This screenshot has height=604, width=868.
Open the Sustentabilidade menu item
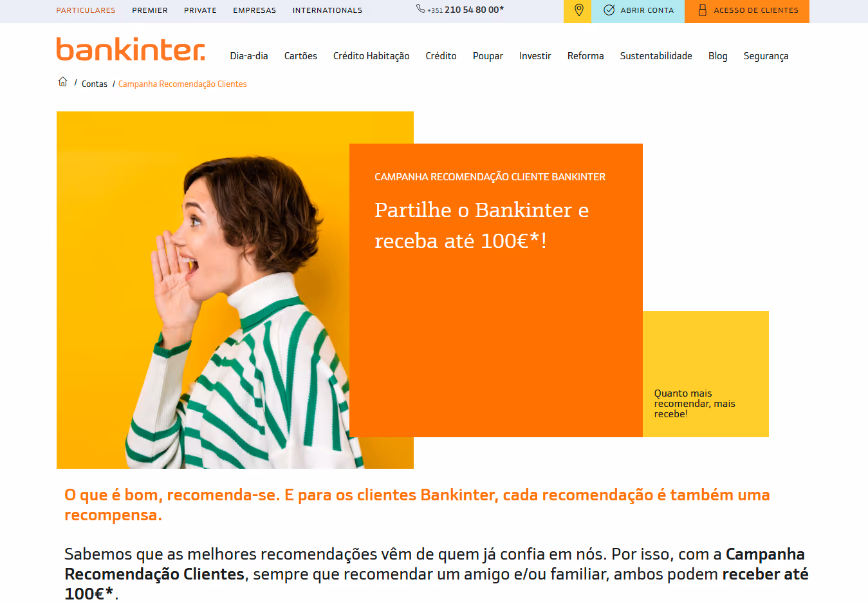click(x=656, y=56)
